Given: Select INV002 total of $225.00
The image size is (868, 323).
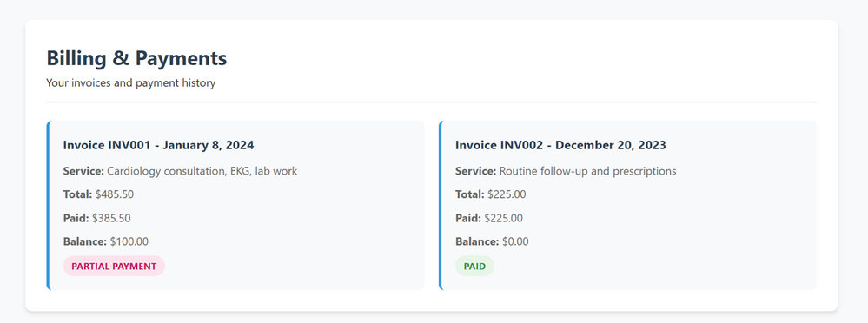Looking at the screenshot, I should 507,194.
